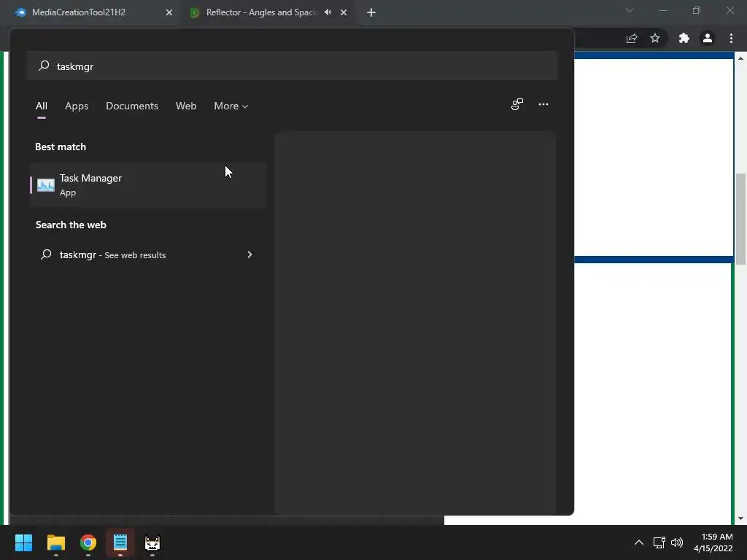The height and width of the screenshot is (560, 747).
Task: Open File Explorer from the taskbar
Action: (x=56, y=542)
